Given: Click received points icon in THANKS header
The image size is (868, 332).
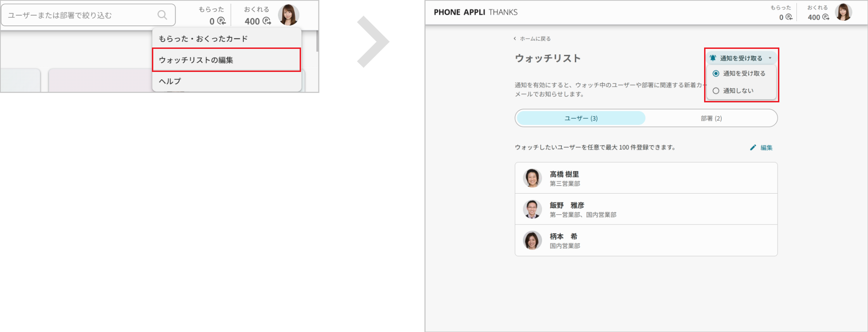Looking at the screenshot, I should click(x=789, y=17).
